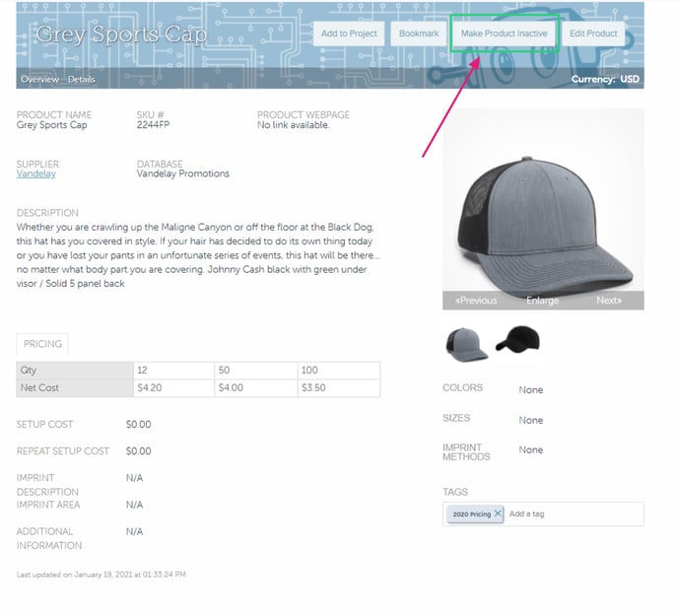Open the Vandelay supplier link
The height and width of the screenshot is (616, 678).
click(x=35, y=173)
